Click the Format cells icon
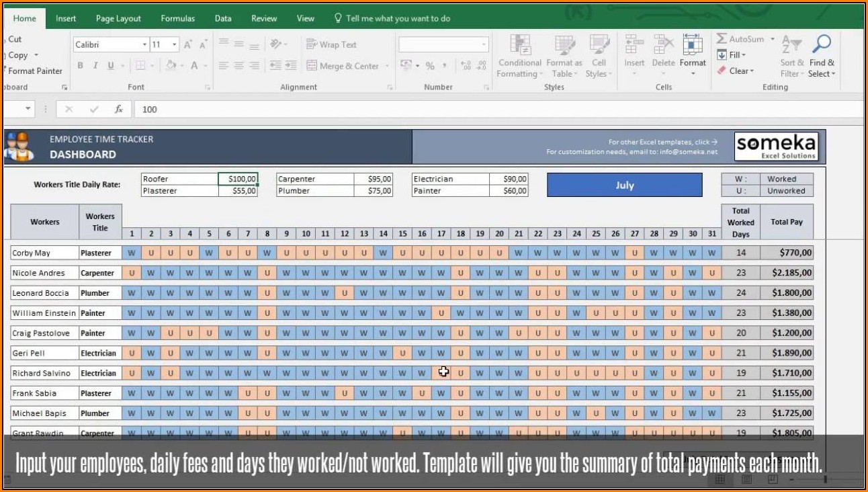This screenshot has width=868, height=492. coord(692,45)
